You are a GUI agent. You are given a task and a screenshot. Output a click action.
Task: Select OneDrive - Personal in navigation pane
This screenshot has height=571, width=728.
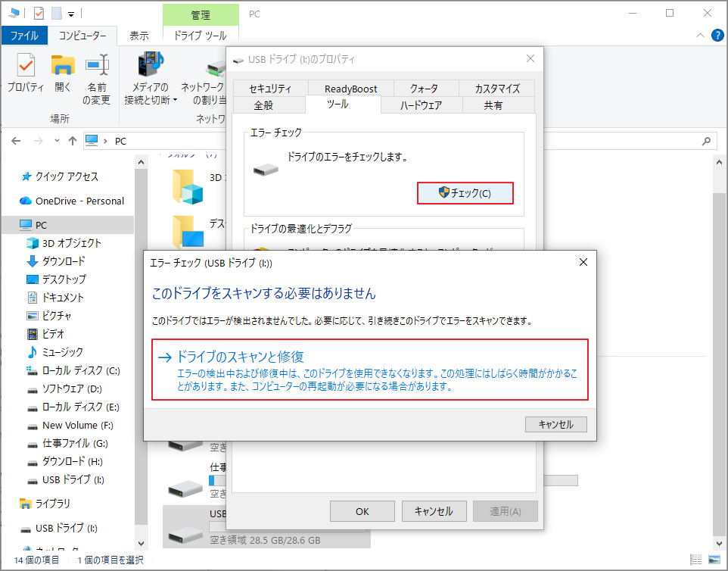pyautogui.click(x=72, y=201)
